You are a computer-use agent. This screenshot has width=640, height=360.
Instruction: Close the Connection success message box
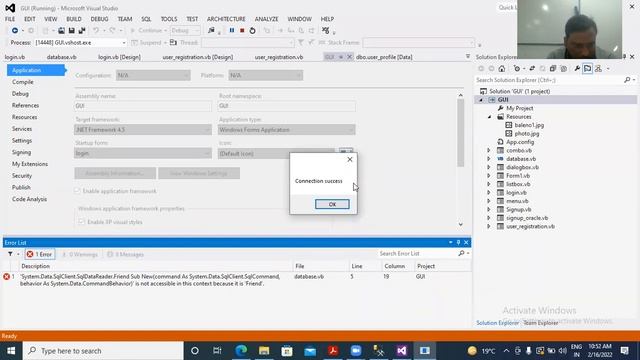[350, 160]
